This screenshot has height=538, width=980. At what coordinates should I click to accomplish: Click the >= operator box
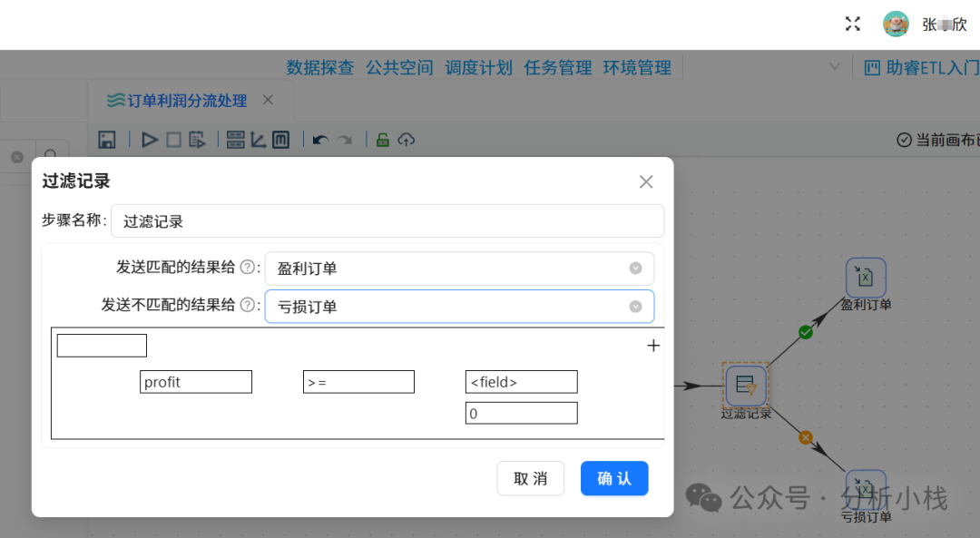coord(358,382)
